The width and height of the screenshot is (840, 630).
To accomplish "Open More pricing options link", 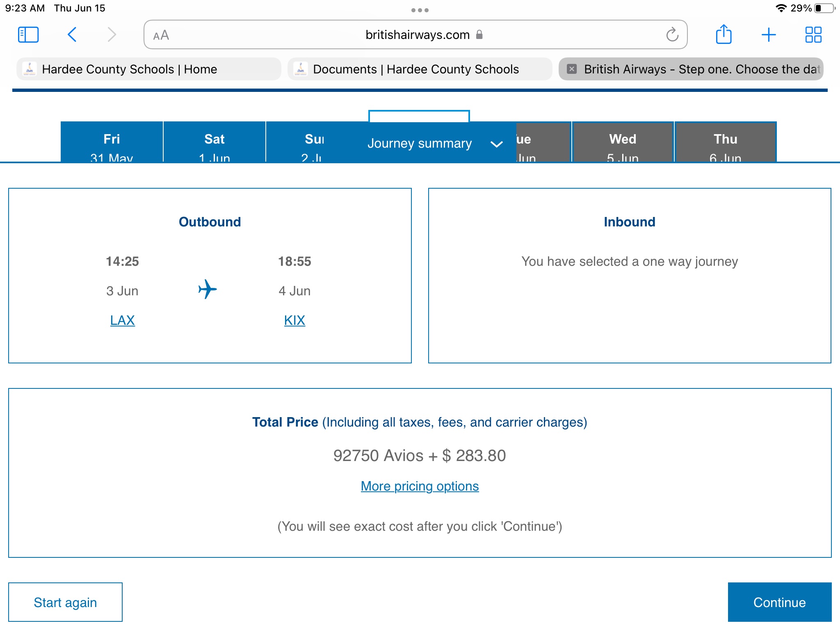I will [420, 486].
